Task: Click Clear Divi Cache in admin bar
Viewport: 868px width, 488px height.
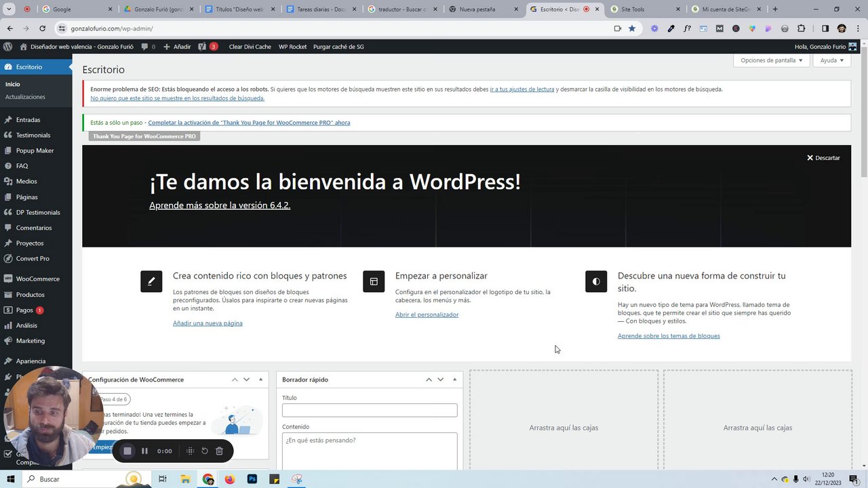Action: click(250, 47)
